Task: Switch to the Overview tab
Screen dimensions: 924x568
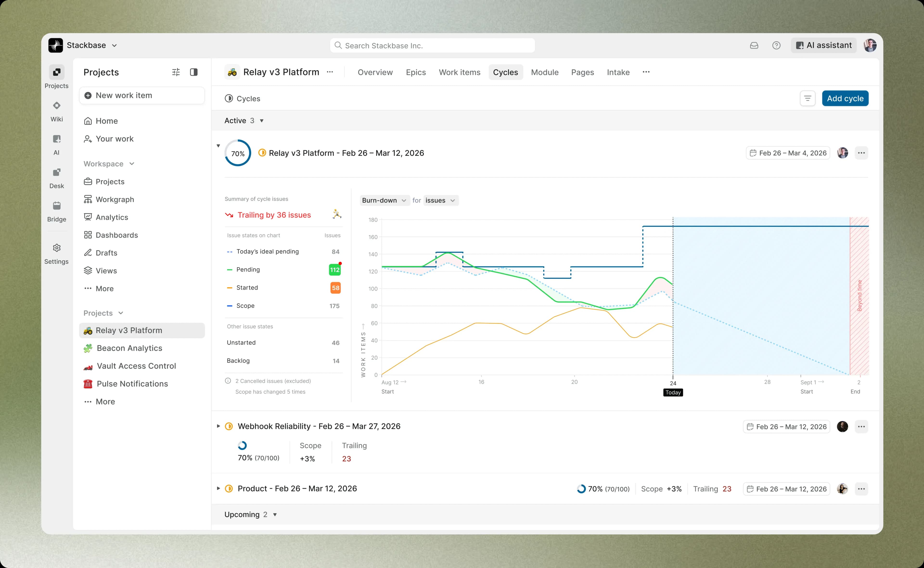Action: click(375, 72)
